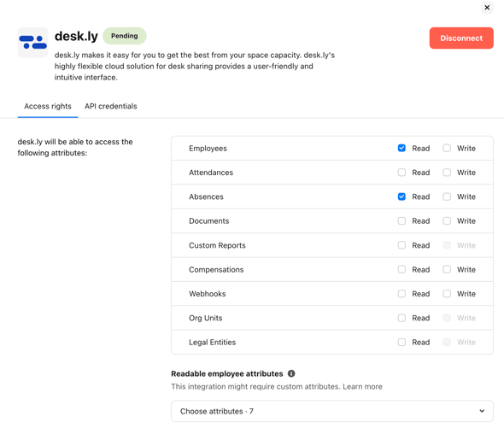Select the Access rights tab
This screenshot has width=504, height=434.
[48, 106]
